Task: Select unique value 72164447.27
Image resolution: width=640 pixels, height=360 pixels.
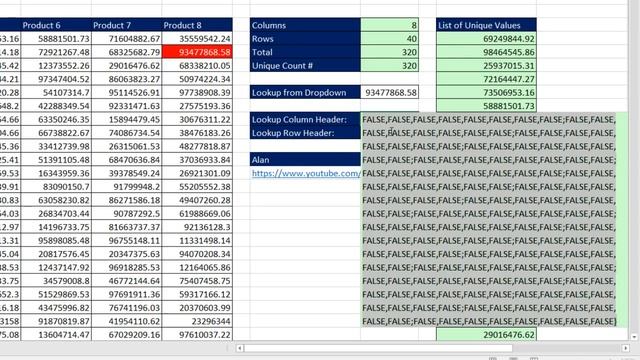Action: [486, 79]
